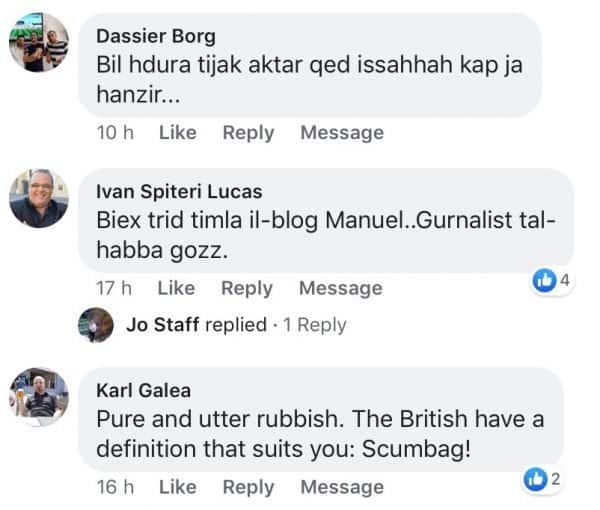
Task: Message Karl Galea from his comment
Action: pyautogui.click(x=341, y=487)
